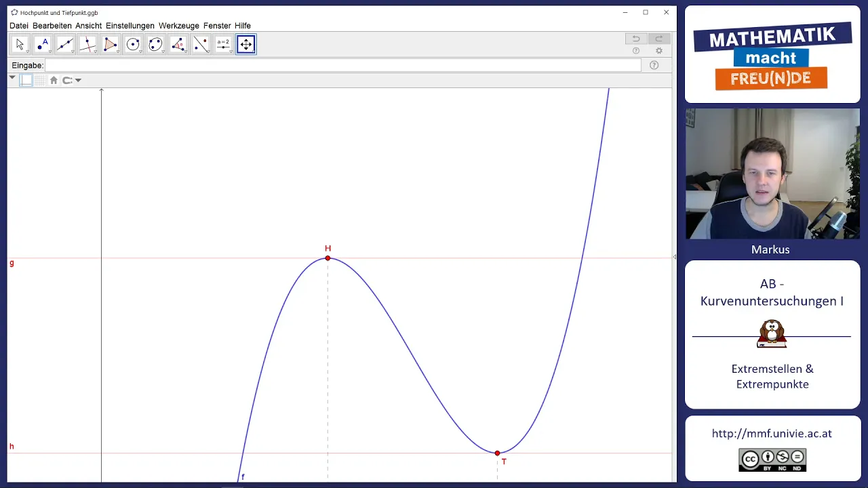Select the Reflect about line tool
This screenshot has height=488, width=868.
[x=201, y=45]
